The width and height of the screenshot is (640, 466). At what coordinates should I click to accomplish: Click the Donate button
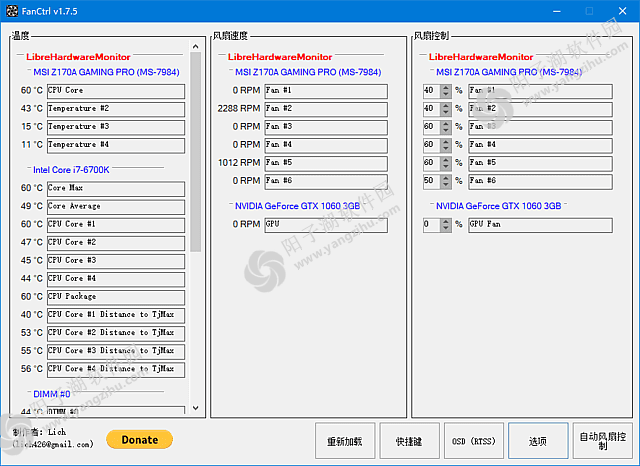(140, 439)
